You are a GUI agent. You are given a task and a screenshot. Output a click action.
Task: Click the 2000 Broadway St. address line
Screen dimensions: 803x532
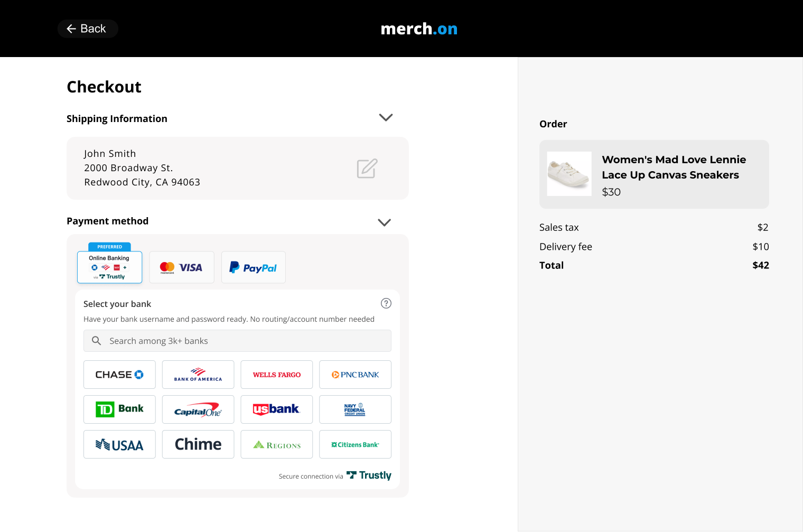128,168
